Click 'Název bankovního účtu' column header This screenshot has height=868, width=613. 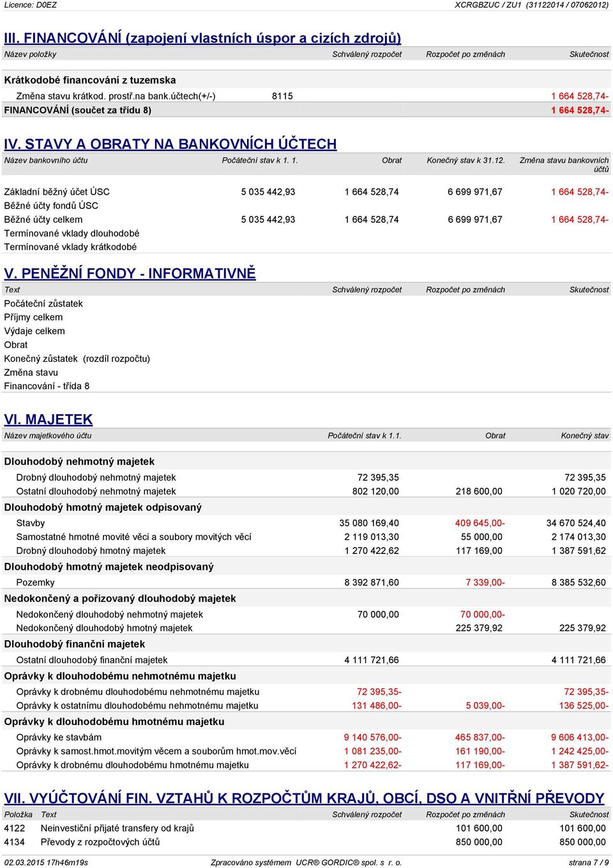coord(46,160)
